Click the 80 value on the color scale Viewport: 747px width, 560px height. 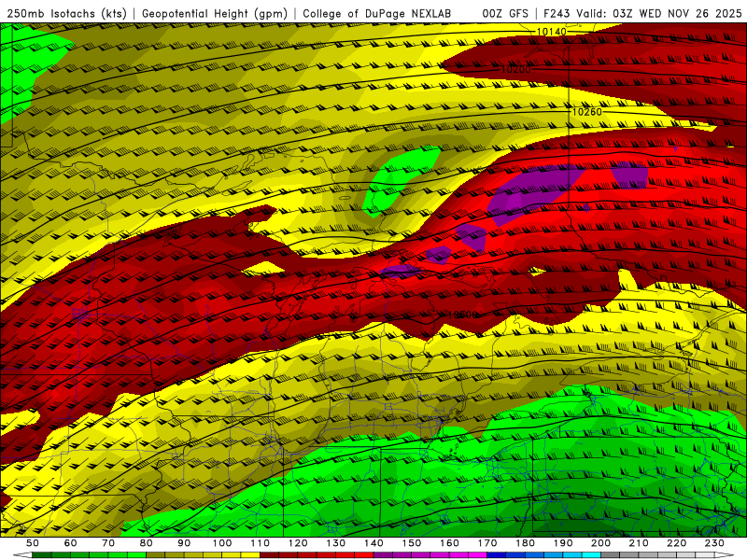[x=147, y=543]
